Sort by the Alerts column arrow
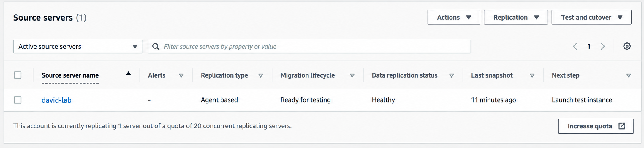Viewport: 644px width, 148px height. click(x=181, y=75)
